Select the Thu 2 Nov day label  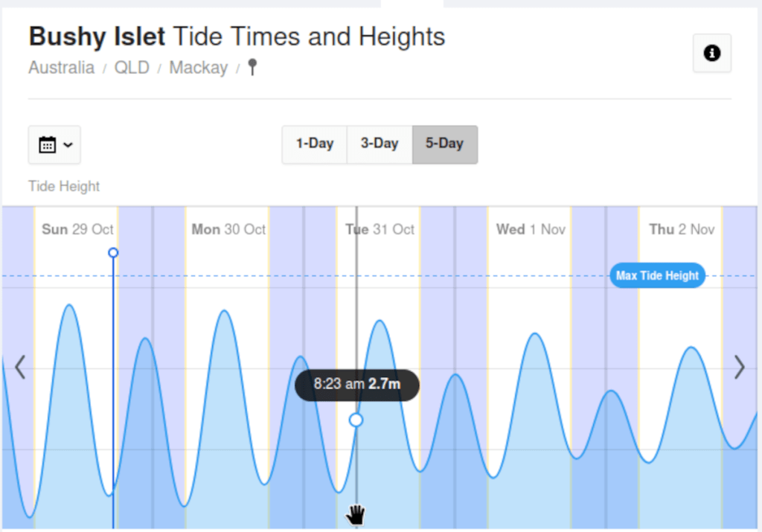[x=682, y=229]
